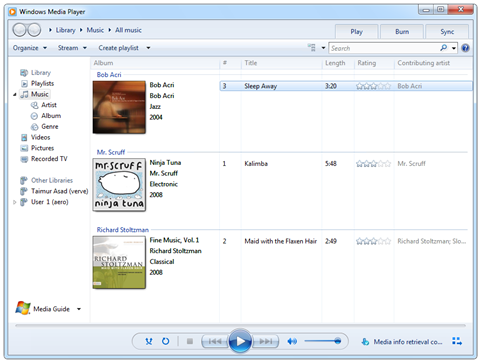The height and width of the screenshot is (363, 480).
Task: Toggle repeat mode
Action: tap(166, 341)
